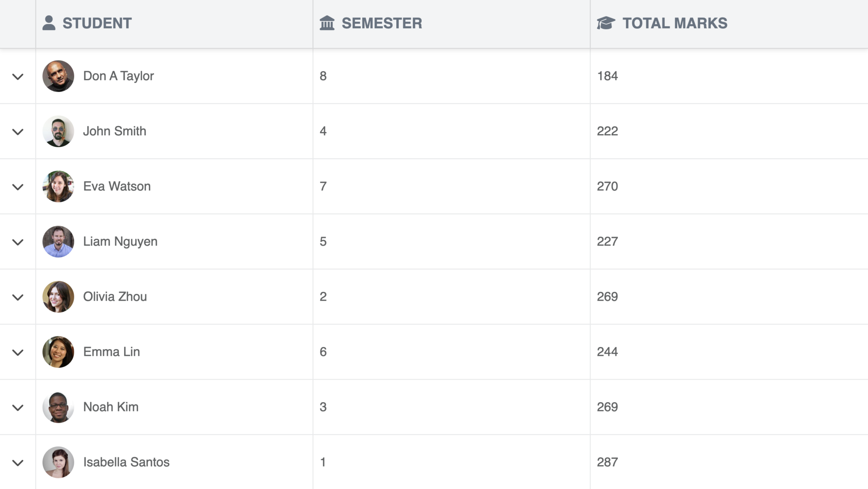
Task: Expand Emma Lin's record
Action: [18, 352]
